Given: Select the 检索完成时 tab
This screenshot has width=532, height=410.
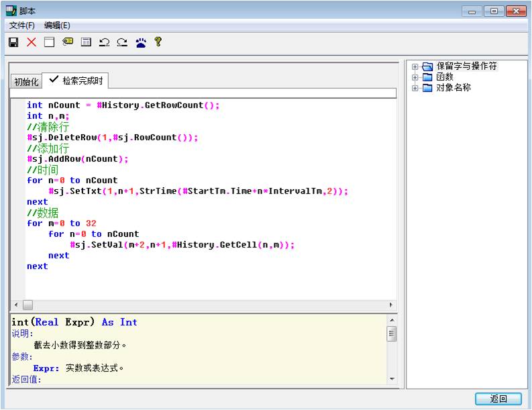Looking at the screenshot, I should coord(76,81).
